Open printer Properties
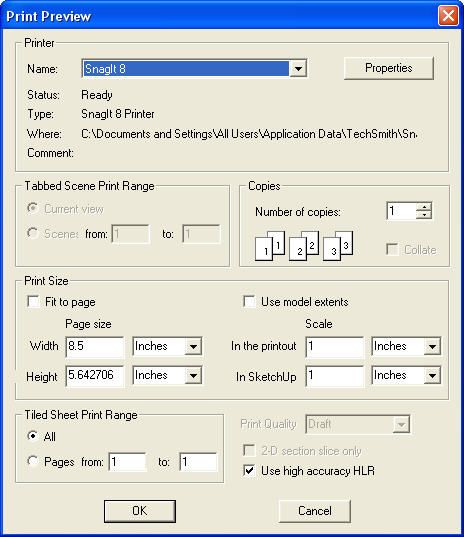Image resolution: width=464 pixels, height=537 pixels. (389, 68)
